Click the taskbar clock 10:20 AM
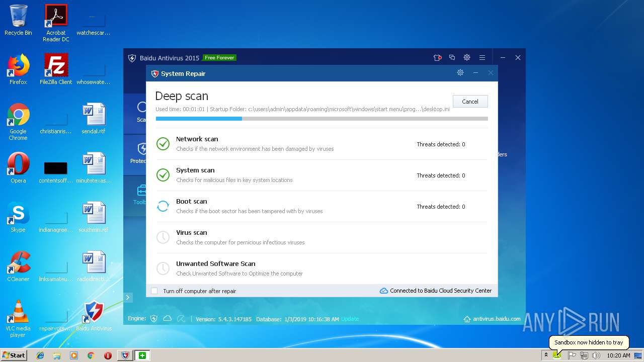Image resolution: width=644 pixels, height=362 pixels. (x=618, y=355)
